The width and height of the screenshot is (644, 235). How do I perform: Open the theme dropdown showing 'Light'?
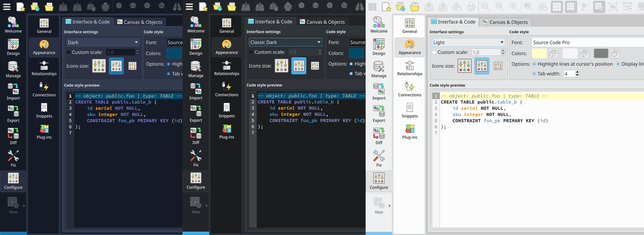pos(468,42)
